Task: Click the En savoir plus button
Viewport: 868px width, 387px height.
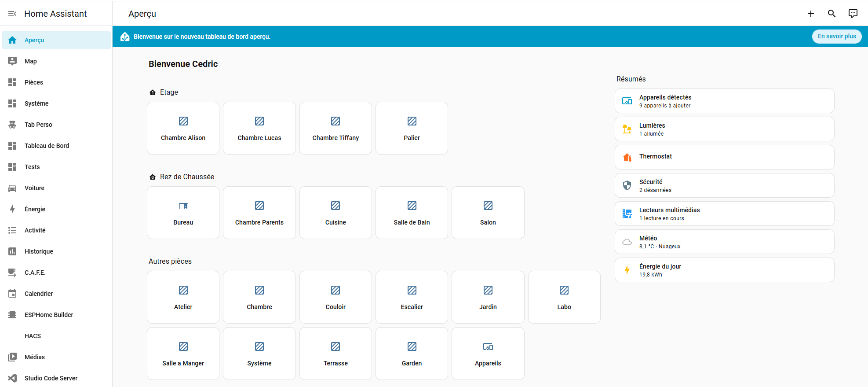Action: pos(836,37)
